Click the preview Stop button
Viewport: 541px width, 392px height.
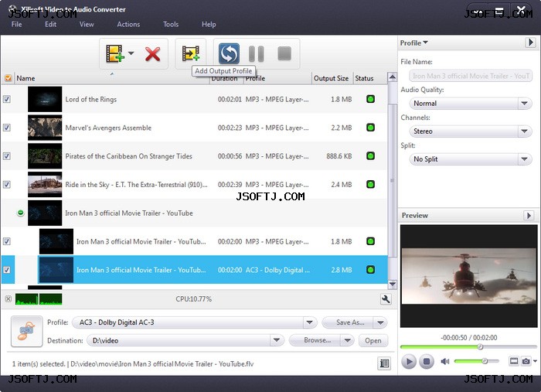click(427, 362)
